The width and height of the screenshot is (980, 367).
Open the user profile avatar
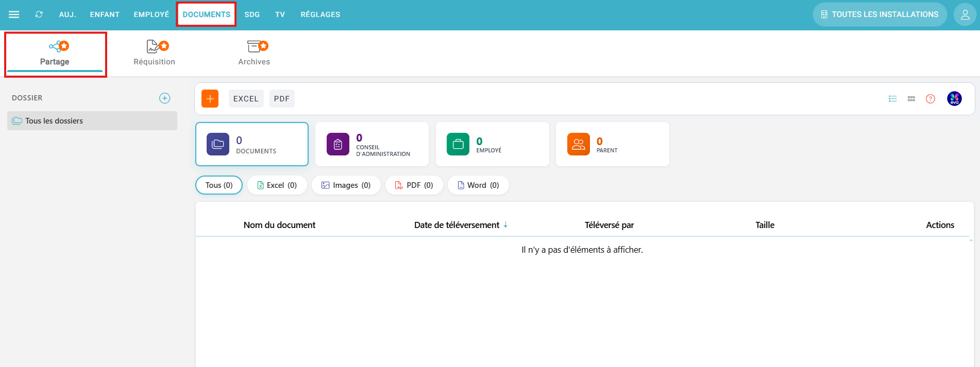[965, 15]
